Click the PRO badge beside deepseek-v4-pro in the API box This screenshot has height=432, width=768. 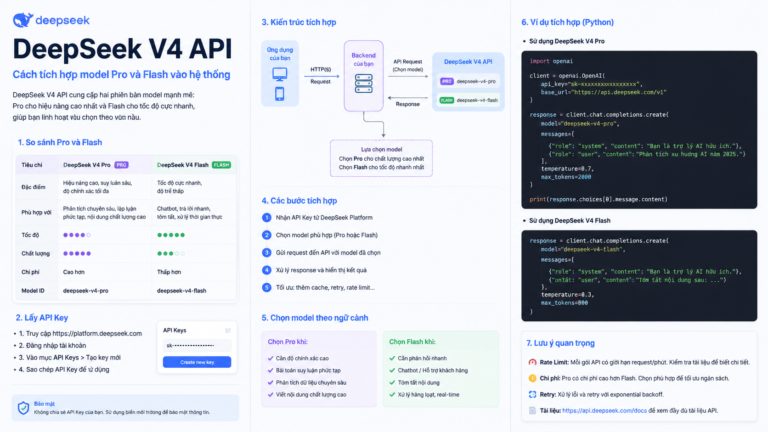tap(447, 81)
